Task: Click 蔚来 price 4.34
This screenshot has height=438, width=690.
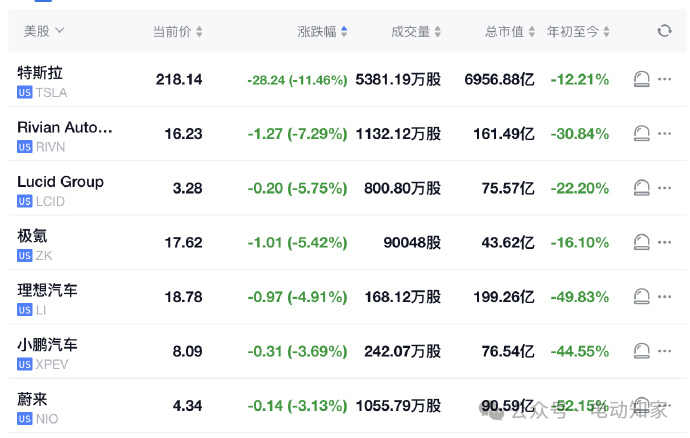Action: (187, 405)
